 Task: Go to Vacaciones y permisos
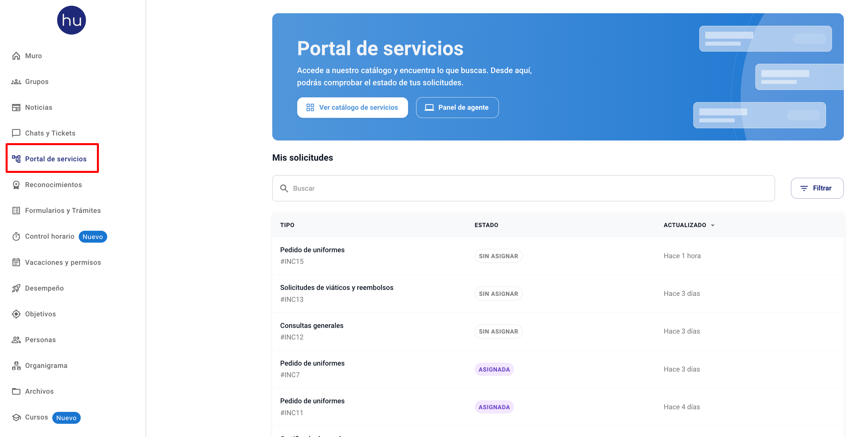pos(63,262)
